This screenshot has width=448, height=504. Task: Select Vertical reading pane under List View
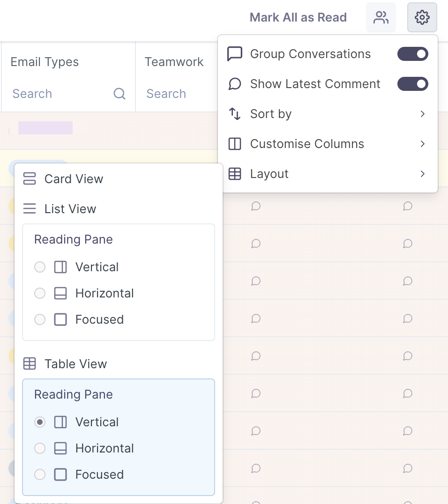40,267
